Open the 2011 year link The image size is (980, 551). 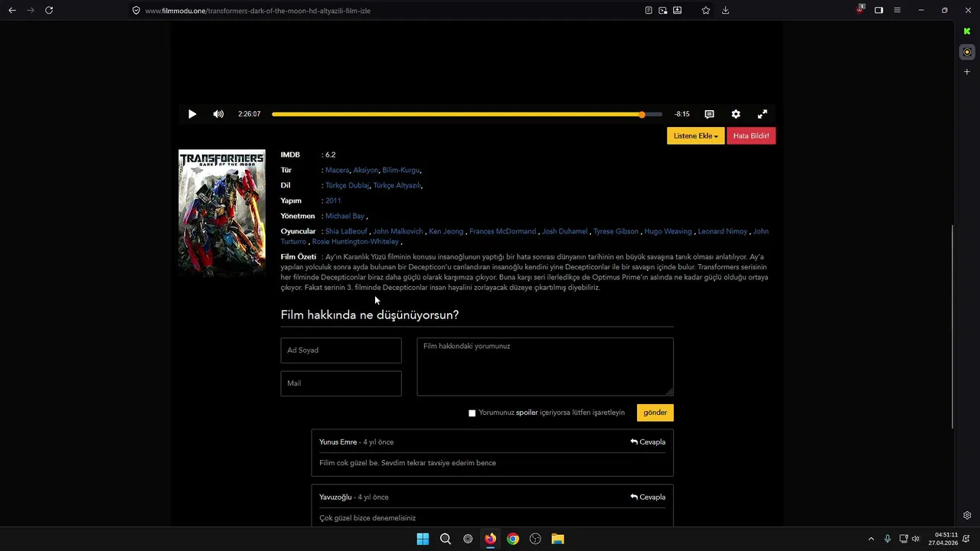(x=333, y=201)
